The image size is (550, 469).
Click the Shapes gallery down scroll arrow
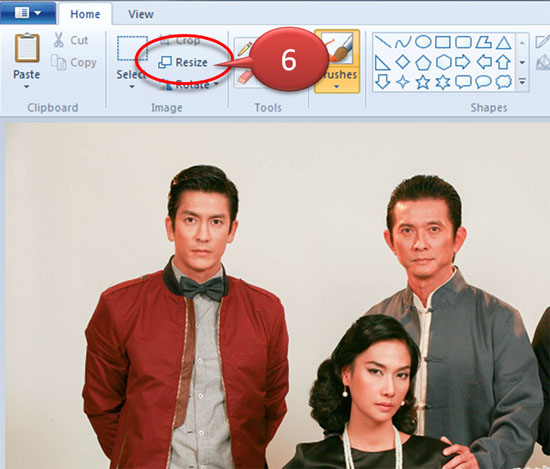[x=522, y=62]
